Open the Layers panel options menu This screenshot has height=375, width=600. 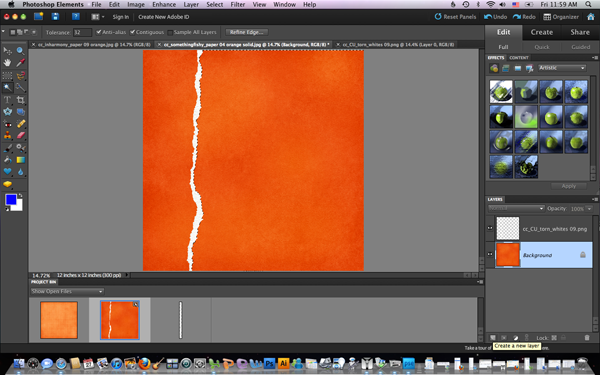pos(595,199)
